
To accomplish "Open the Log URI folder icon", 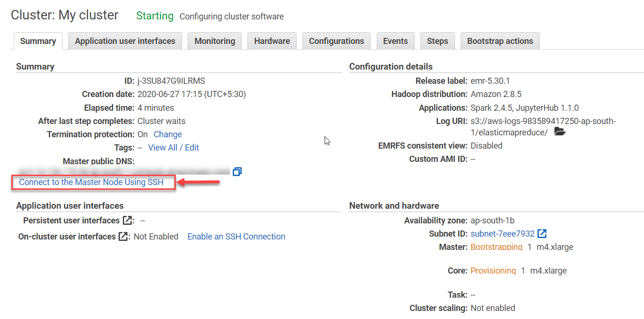I will click(x=560, y=132).
